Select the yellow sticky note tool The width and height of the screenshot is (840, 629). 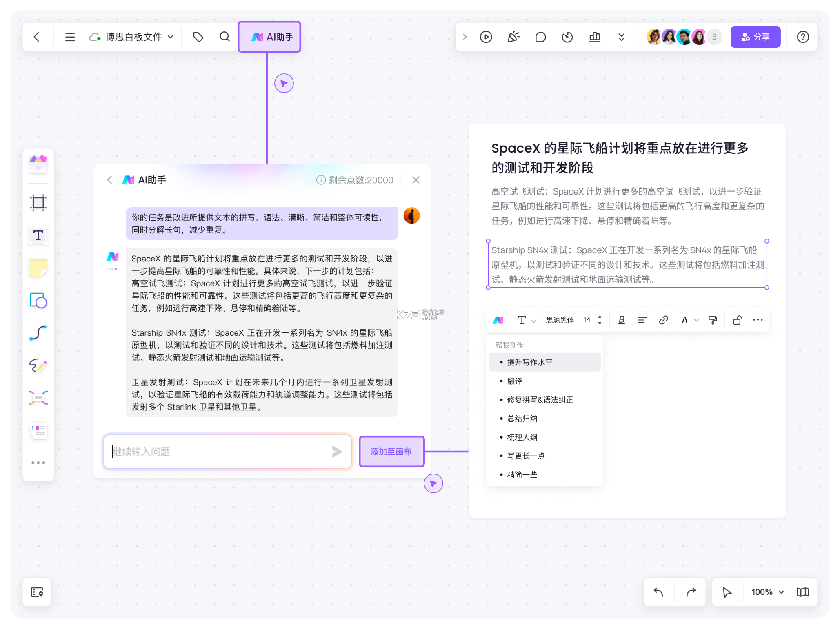point(38,268)
